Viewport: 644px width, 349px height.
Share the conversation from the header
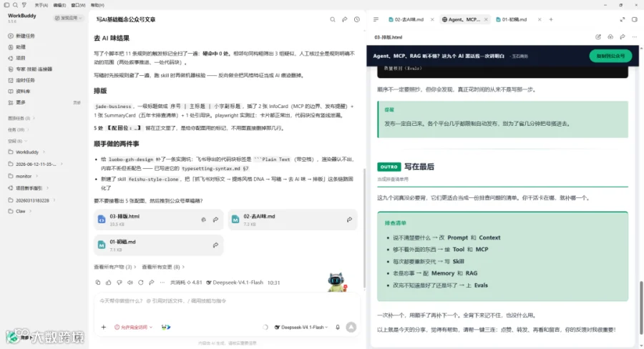[345, 19]
